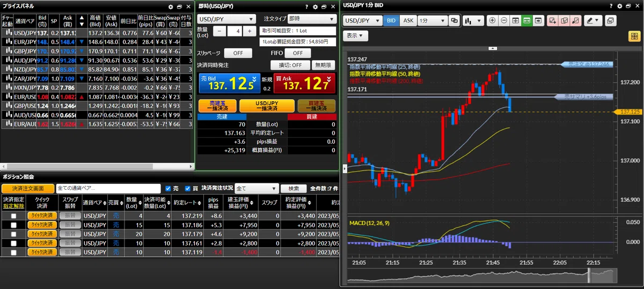This screenshot has width=644, height=289.
Task: Open the order type 即時 dropdown
Action: (311, 18)
